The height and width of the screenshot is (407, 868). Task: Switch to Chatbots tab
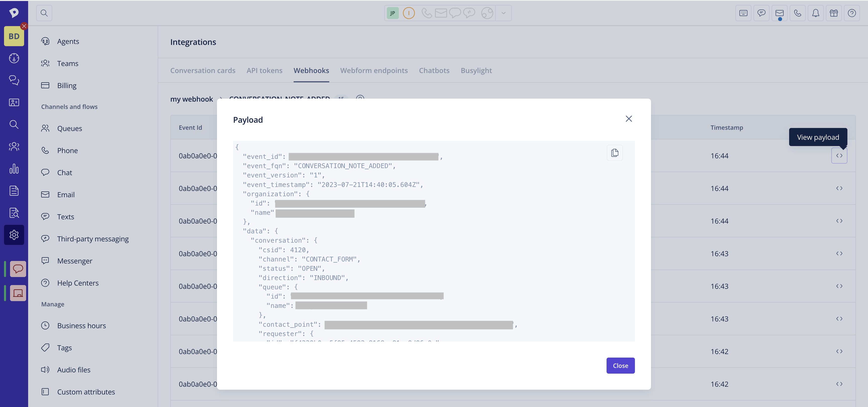(x=434, y=70)
